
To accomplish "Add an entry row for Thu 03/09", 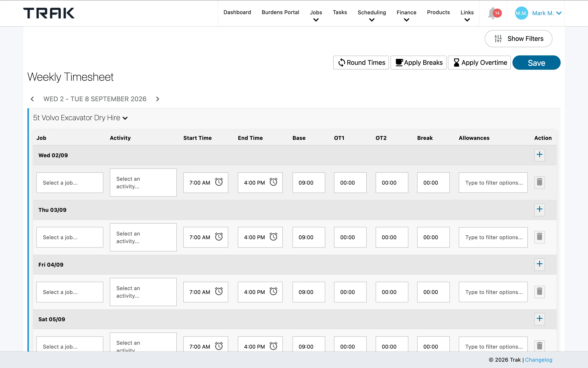I will click(x=539, y=210).
